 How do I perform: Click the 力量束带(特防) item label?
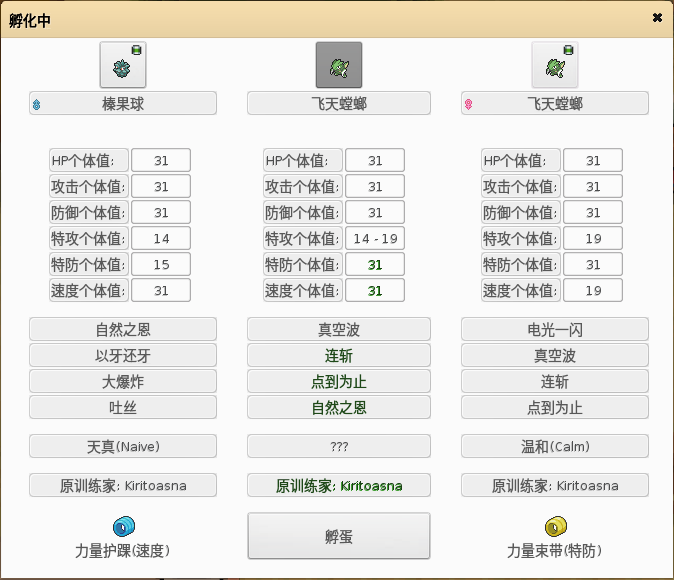pos(555,551)
